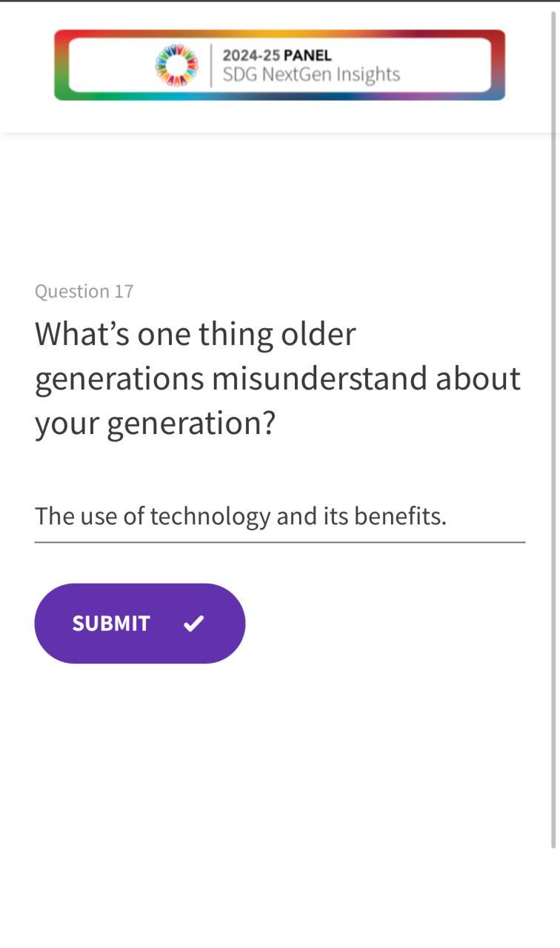560x948 pixels.
Task: Click the word "misunderstand" in the question
Action: 319,378
